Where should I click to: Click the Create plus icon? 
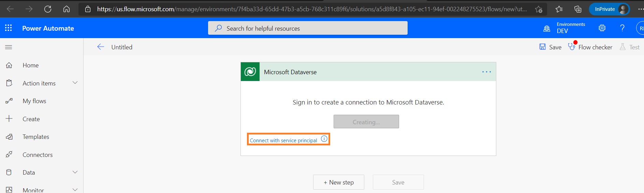9,118
